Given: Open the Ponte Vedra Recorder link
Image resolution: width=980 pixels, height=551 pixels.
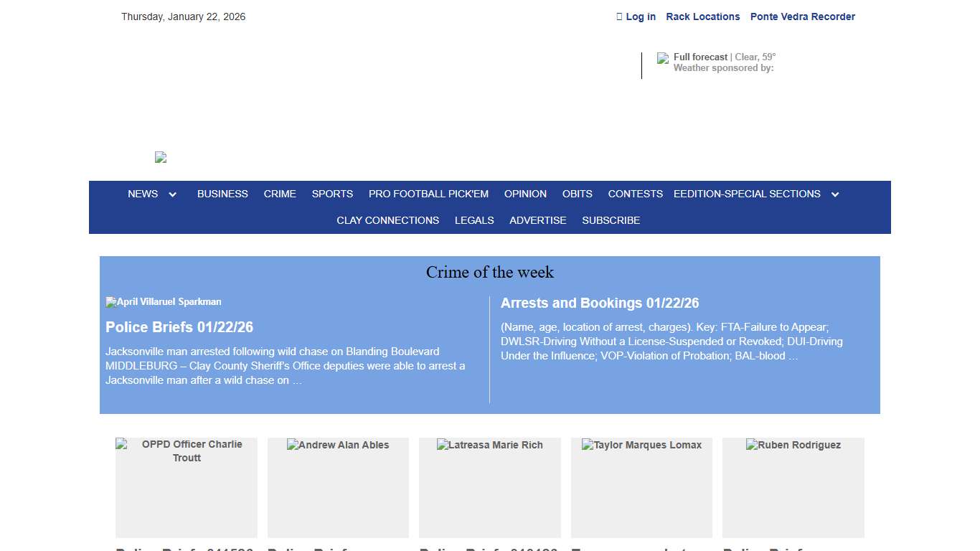Looking at the screenshot, I should coord(802,17).
